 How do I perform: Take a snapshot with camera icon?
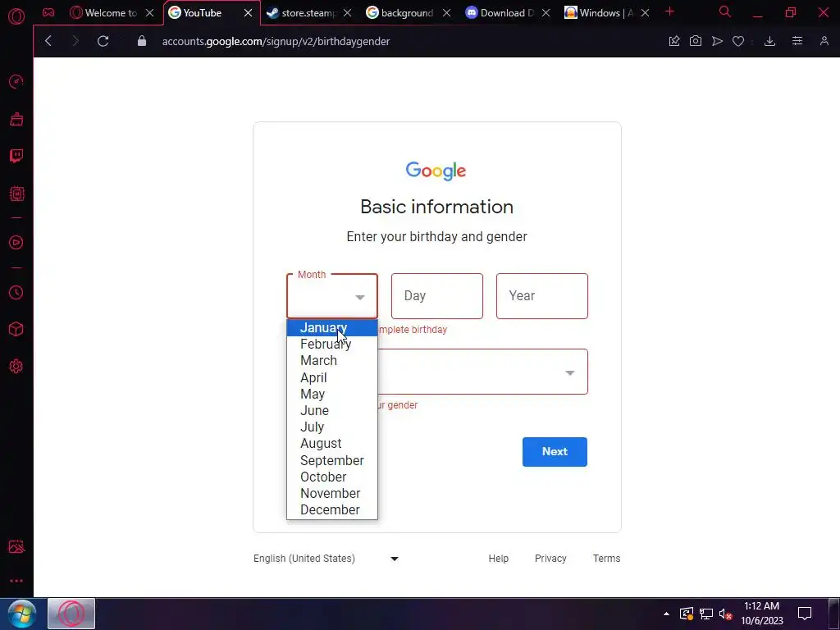(x=696, y=41)
